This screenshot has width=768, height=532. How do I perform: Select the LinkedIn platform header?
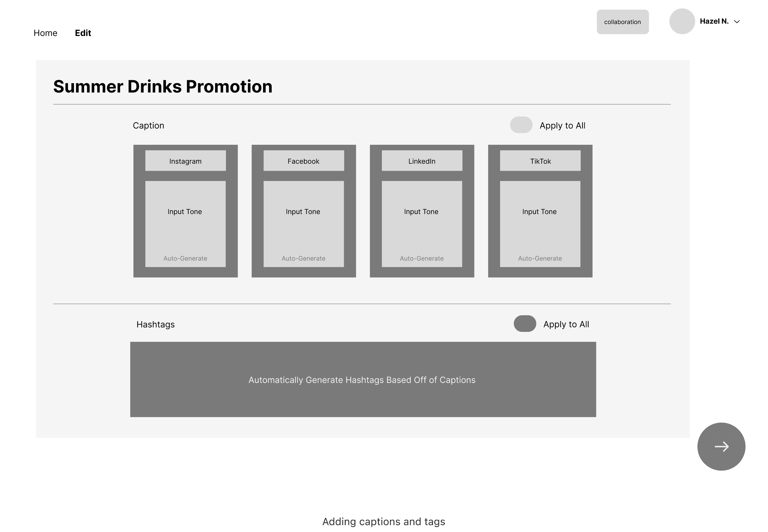422,161
